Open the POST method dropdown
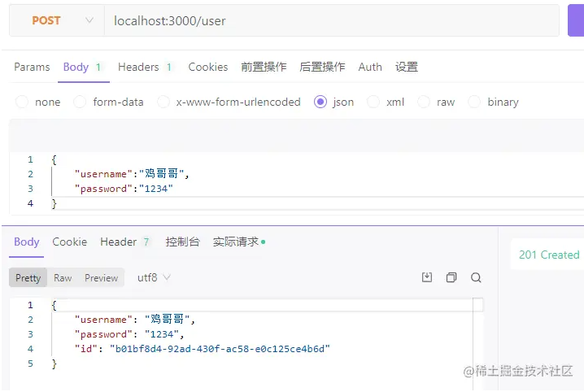This screenshot has height=392, width=584. (57, 20)
